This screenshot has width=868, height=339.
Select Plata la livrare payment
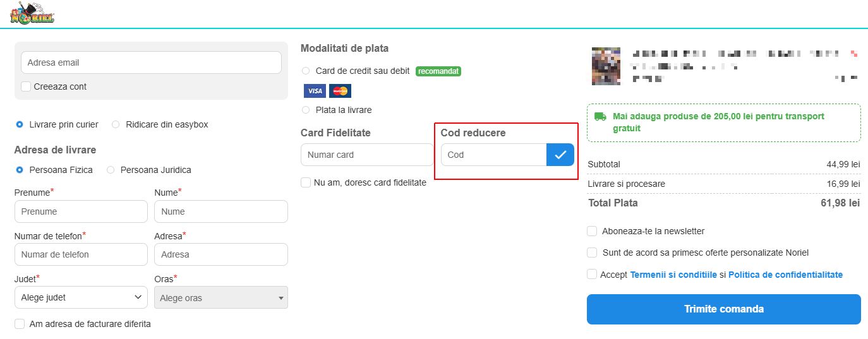[x=306, y=110]
